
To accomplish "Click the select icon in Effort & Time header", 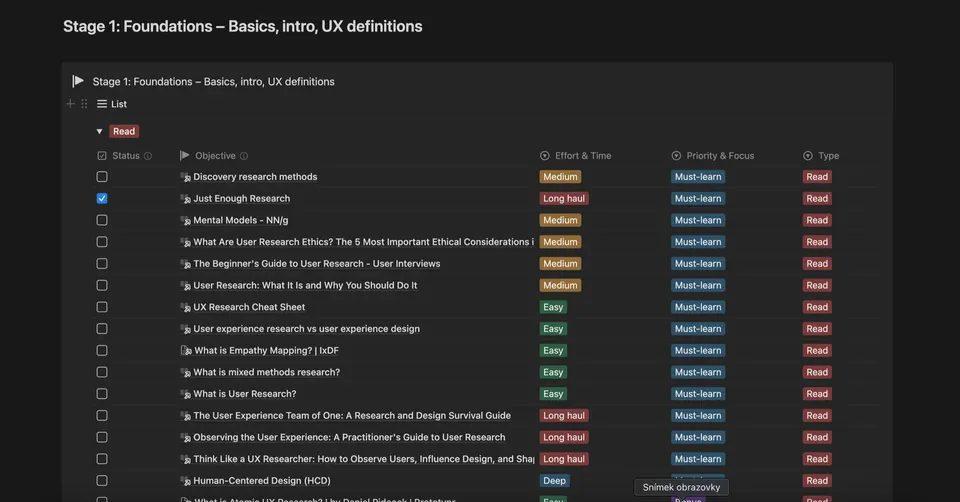I will click(544, 156).
